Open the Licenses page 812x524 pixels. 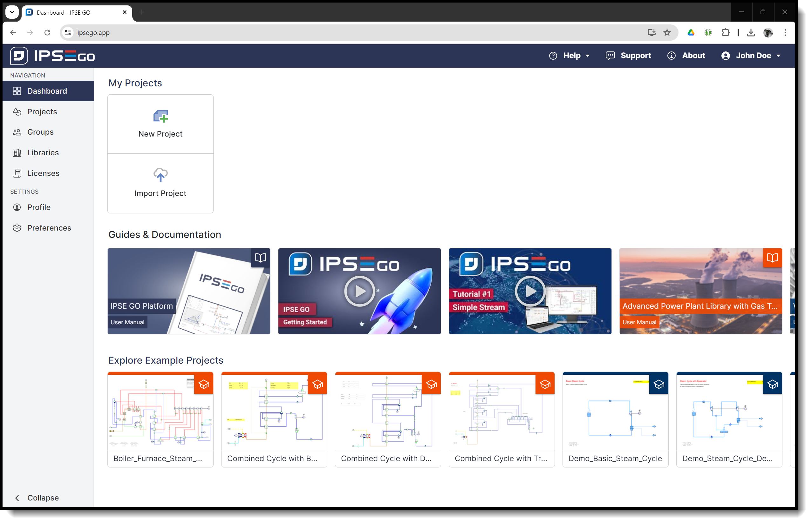pyautogui.click(x=43, y=173)
